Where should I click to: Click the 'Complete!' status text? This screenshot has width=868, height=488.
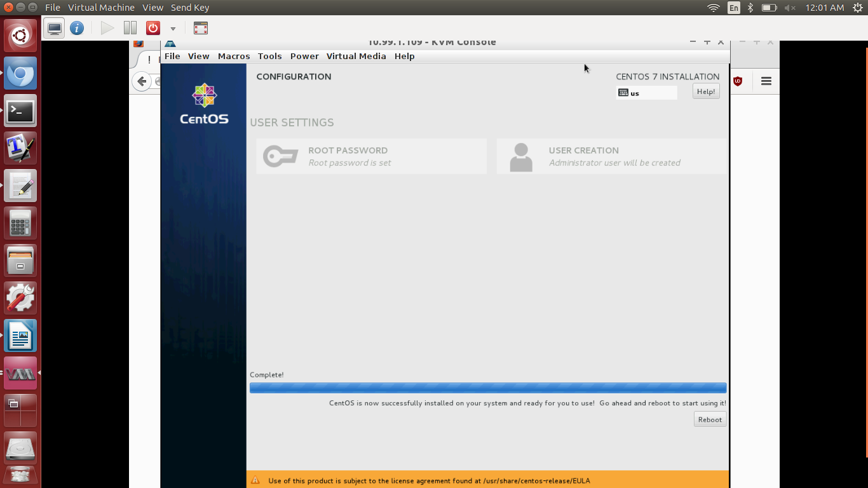point(267,375)
